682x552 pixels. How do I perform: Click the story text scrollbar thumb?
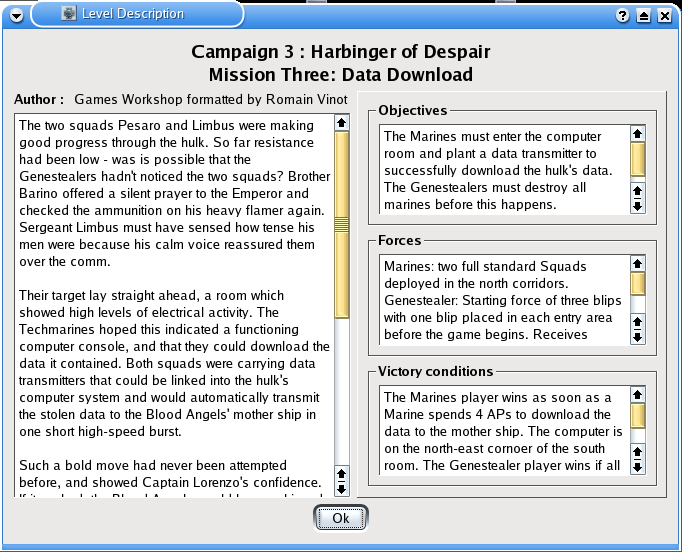pyautogui.click(x=342, y=225)
